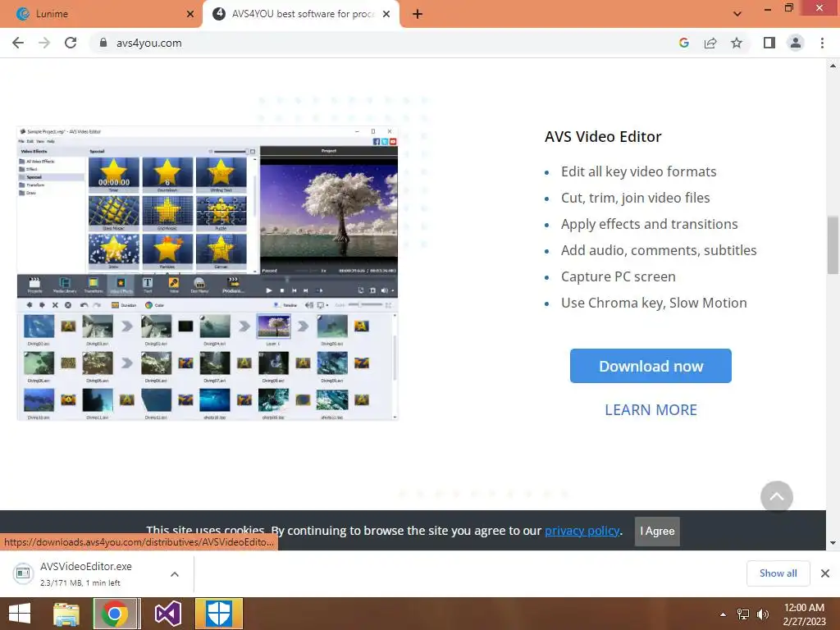Viewport: 840px width, 630px height.
Task: Click the scroll-to-top round arrow button
Action: tap(776, 496)
